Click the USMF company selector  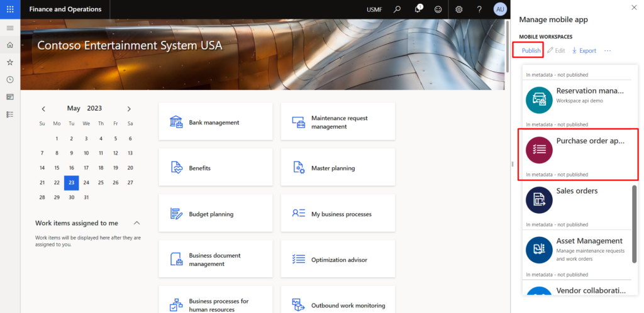coord(374,9)
